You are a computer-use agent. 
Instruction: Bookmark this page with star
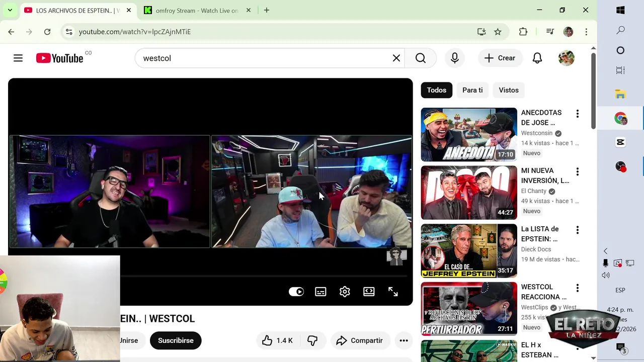pyautogui.click(x=498, y=32)
